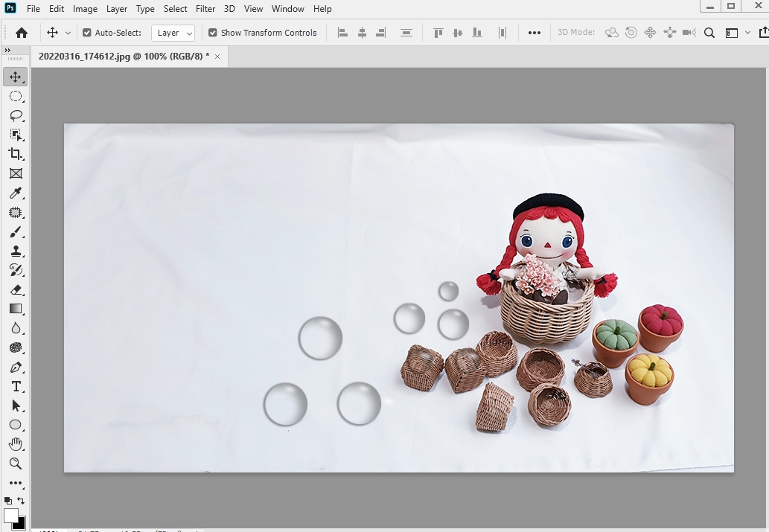The image size is (769, 532).
Task: Align horizontal centers of layers
Action: [x=362, y=33]
